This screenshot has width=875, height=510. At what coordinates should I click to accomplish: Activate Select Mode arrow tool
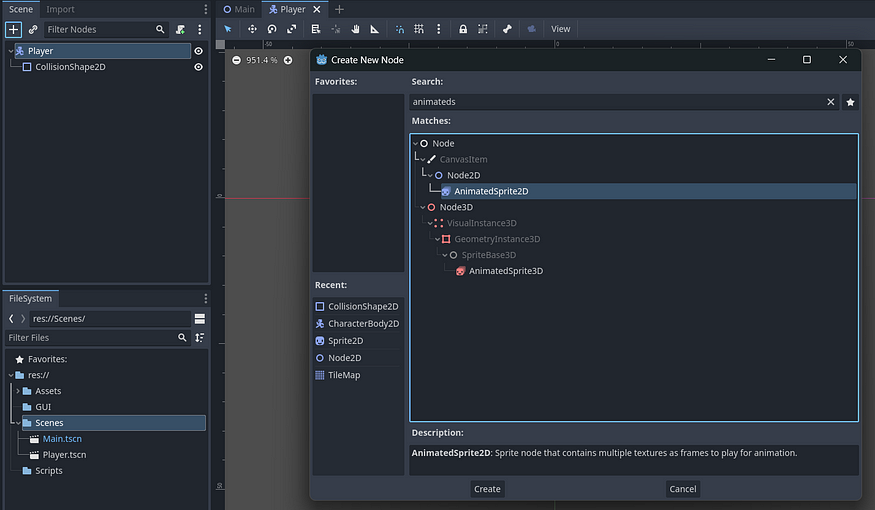click(228, 29)
